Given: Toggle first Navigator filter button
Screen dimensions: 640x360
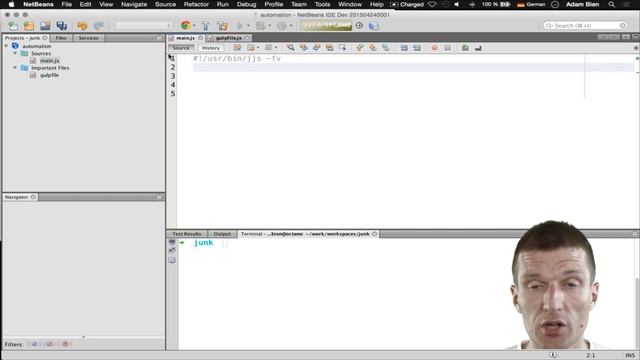Looking at the screenshot, I should coord(34,344).
